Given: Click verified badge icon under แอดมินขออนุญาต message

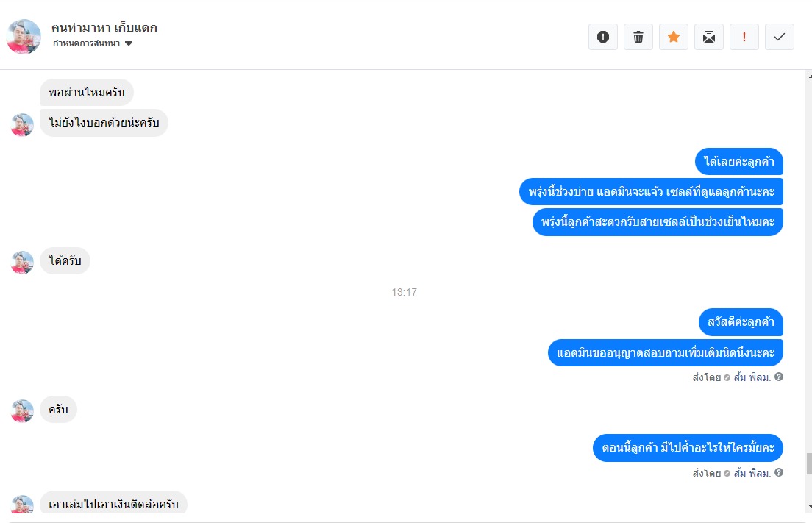Looking at the screenshot, I should point(727,377).
